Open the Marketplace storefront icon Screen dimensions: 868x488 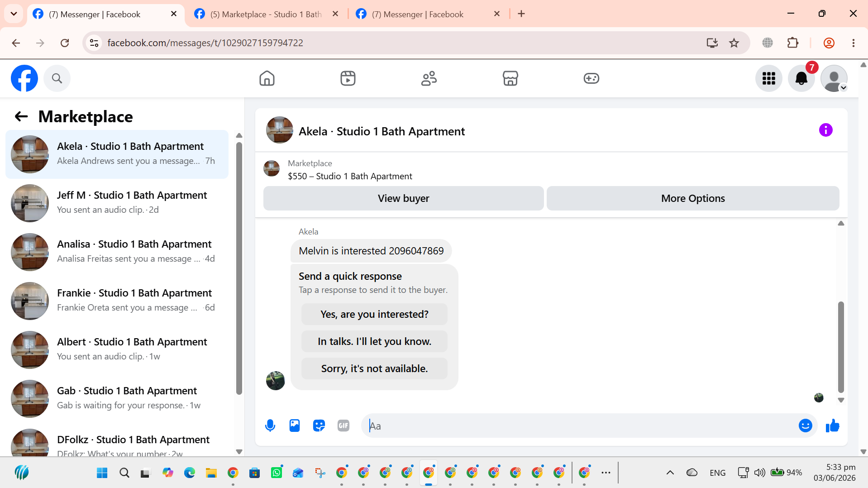coord(510,78)
